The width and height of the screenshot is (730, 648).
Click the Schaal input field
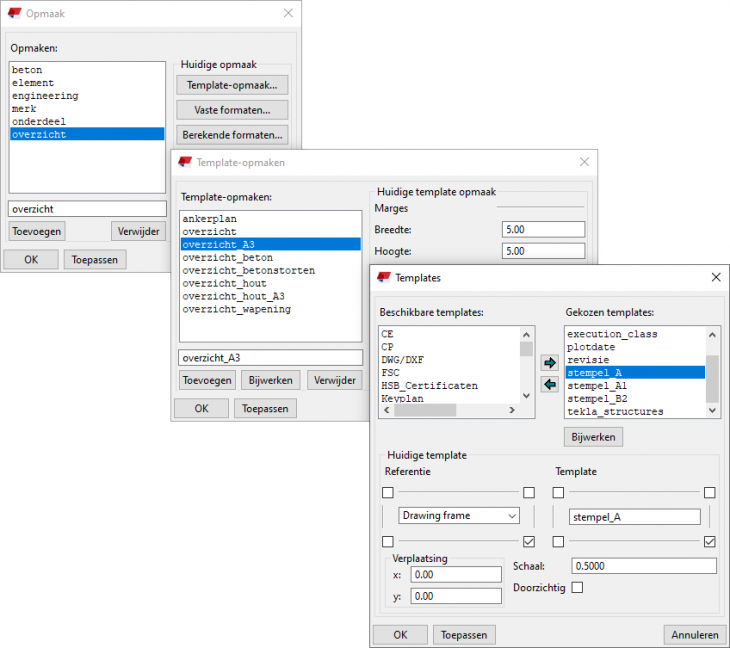click(642, 566)
